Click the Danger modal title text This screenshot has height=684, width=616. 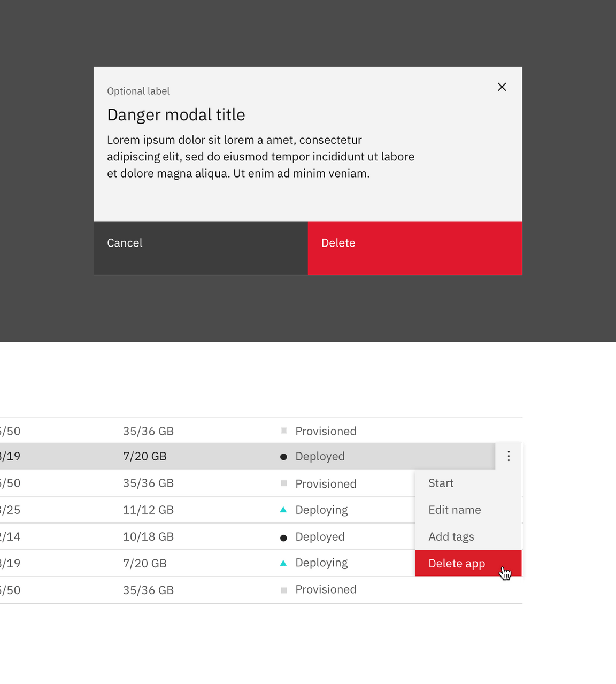176,114
